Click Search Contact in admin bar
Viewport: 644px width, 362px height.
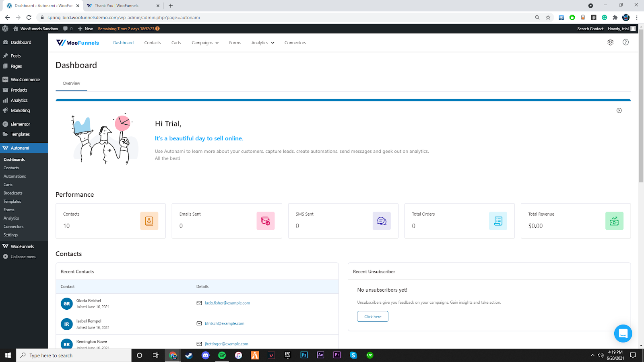click(590, 29)
